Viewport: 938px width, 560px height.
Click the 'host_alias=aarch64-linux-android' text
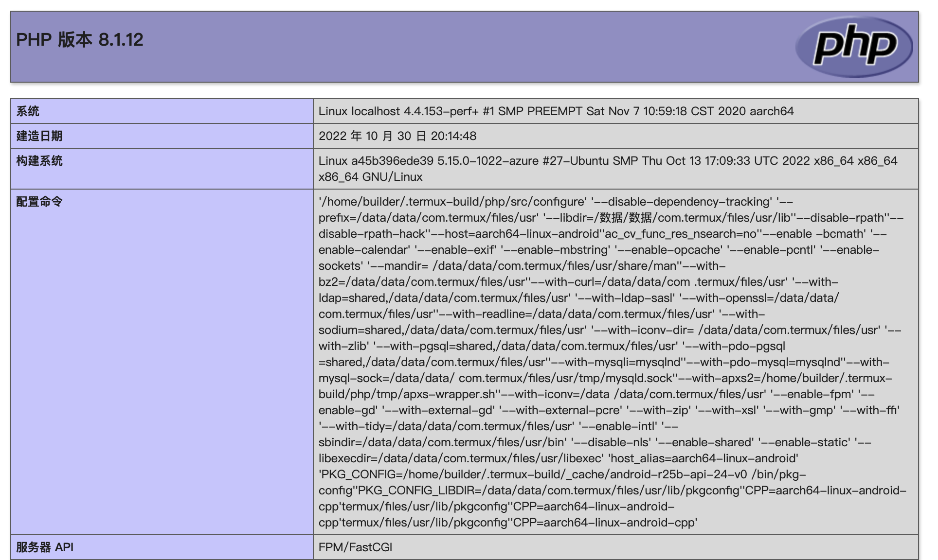[x=703, y=458]
